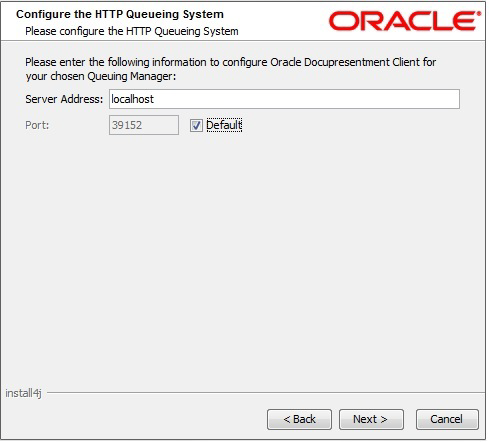Select the disabled Port field showing 39152
This screenshot has height=448, width=490.
(144, 125)
